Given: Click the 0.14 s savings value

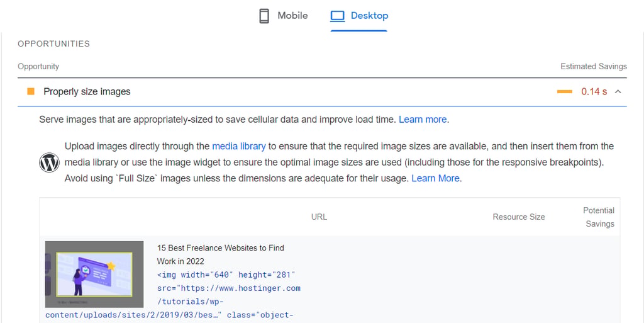Looking at the screenshot, I should point(594,92).
